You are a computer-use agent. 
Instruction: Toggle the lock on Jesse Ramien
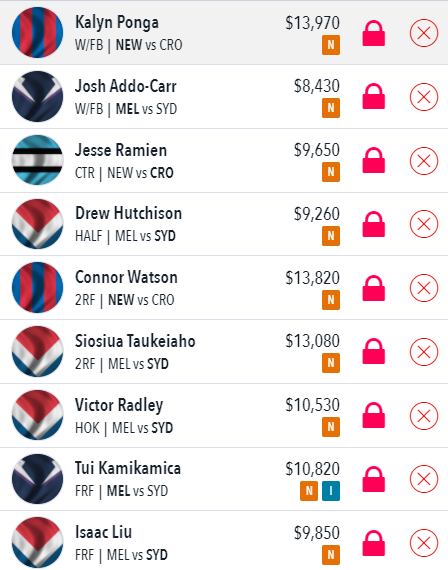(x=373, y=160)
